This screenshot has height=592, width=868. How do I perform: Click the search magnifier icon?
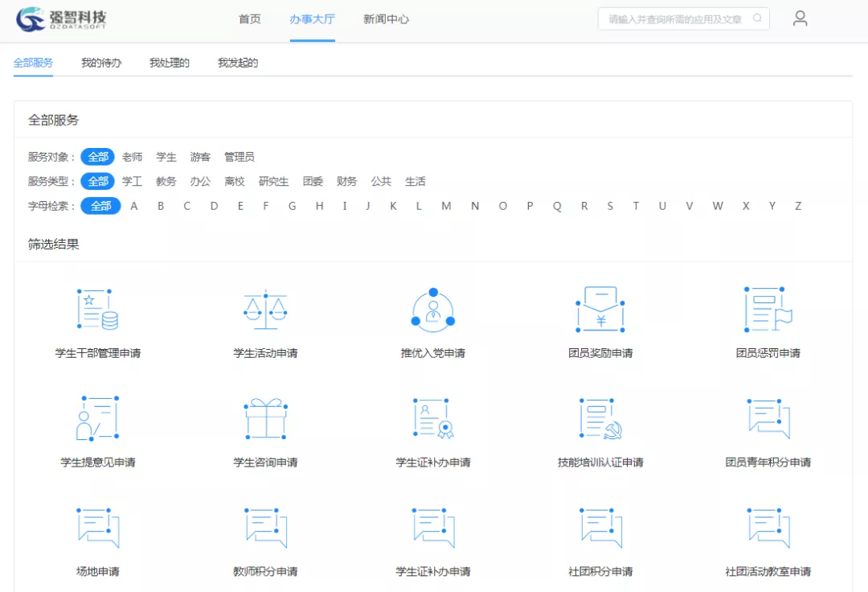pyautogui.click(x=757, y=18)
